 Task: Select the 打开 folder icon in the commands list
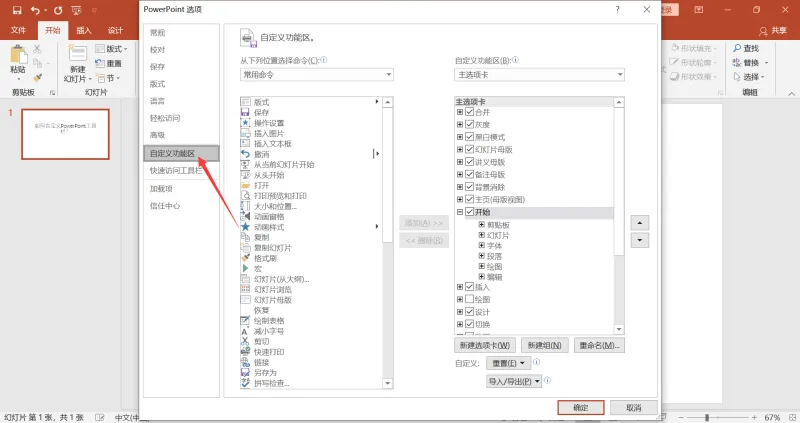(x=245, y=185)
